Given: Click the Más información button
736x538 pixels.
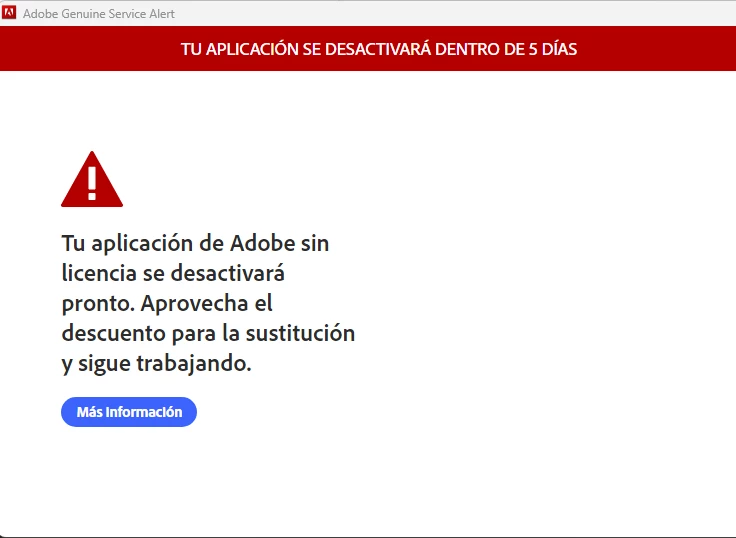Looking at the screenshot, I should pos(129,412).
